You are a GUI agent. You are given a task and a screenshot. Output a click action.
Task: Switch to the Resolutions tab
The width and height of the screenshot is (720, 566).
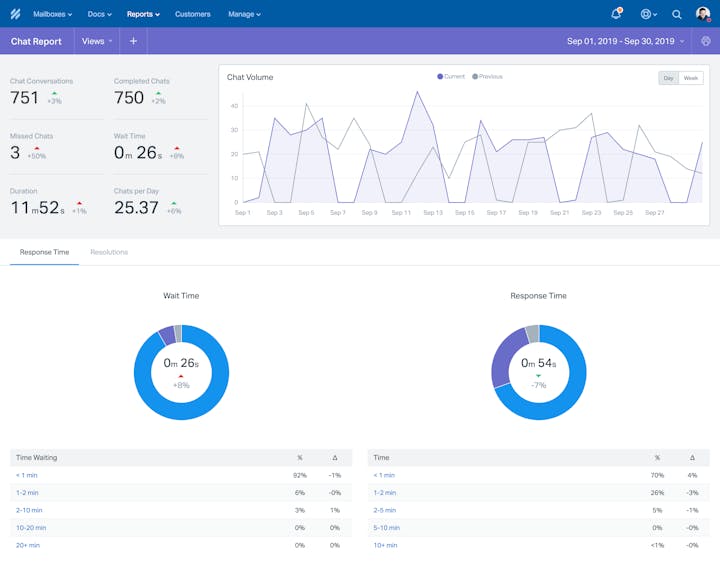coord(109,252)
